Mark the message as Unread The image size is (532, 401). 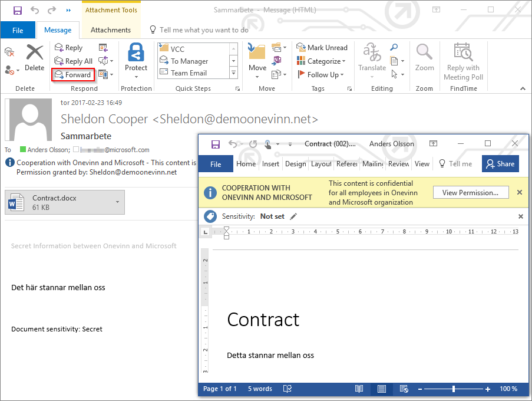(322, 48)
